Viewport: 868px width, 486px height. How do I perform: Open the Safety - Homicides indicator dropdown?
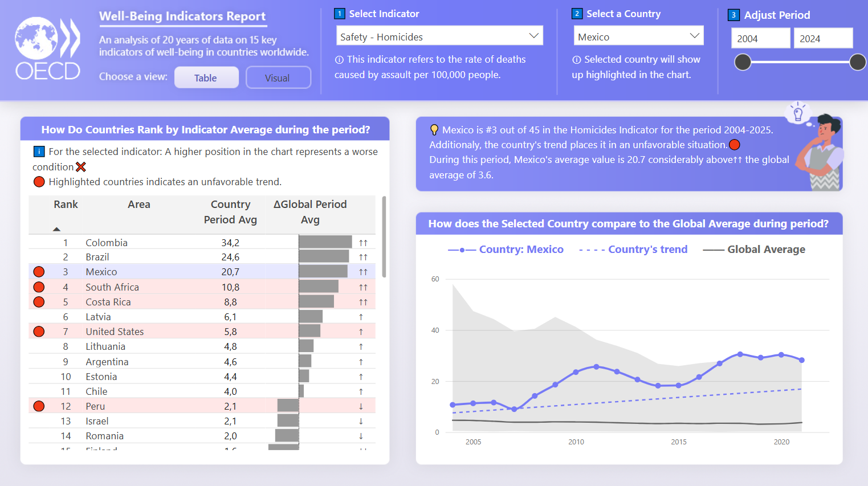(439, 36)
